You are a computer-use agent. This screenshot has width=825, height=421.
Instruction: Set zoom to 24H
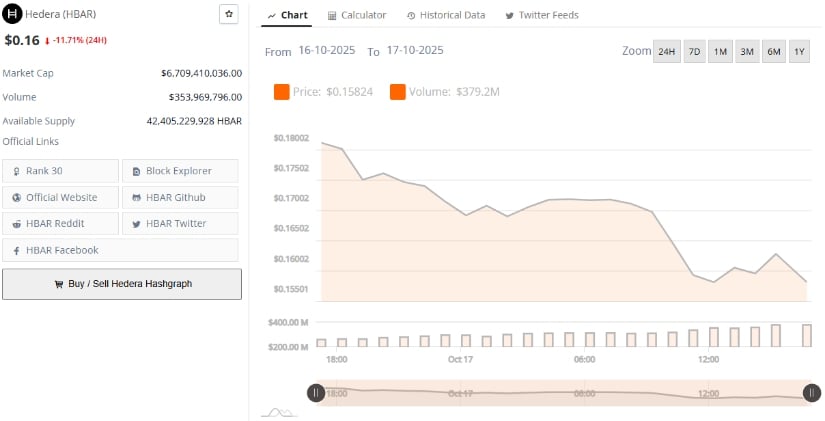pos(665,52)
